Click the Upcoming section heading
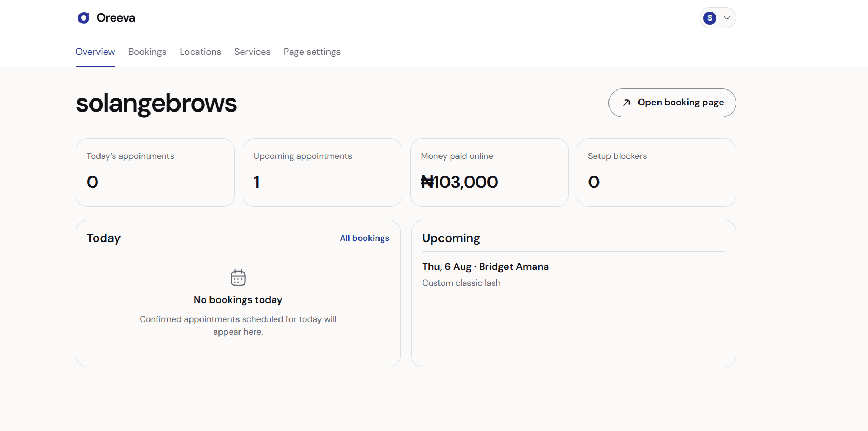Screen dimensions: 868x431 (x=451, y=238)
